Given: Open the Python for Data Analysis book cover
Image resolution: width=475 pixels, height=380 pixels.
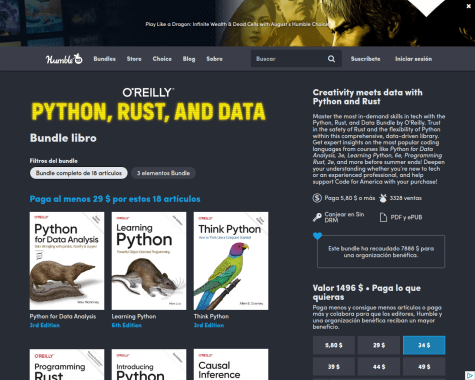Looking at the screenshot, I should point(67,261).
